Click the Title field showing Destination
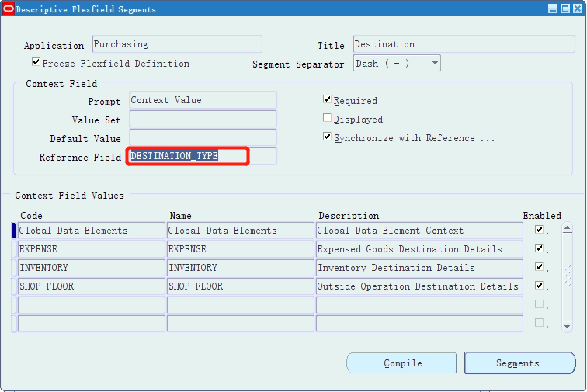The width and height of the screenshot is (587, 392). [464, 44]
